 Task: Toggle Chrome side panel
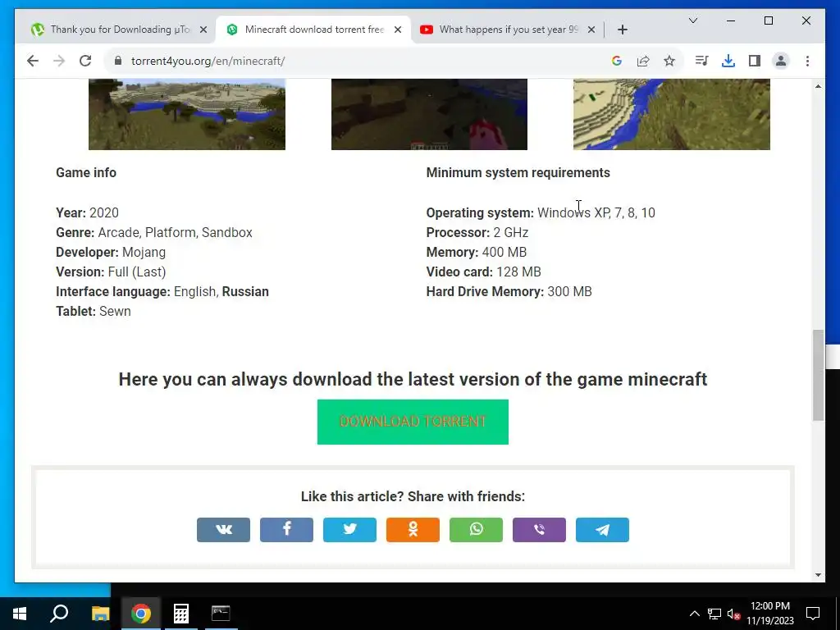tap(755, 61)
